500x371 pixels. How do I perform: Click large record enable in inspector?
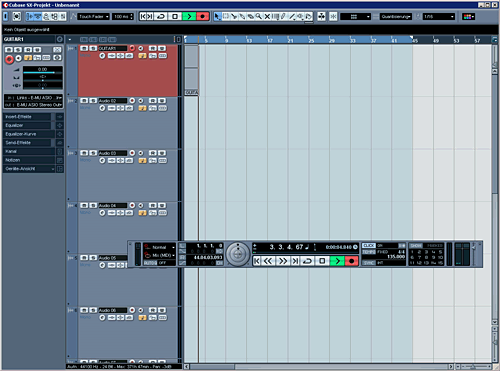9,59
